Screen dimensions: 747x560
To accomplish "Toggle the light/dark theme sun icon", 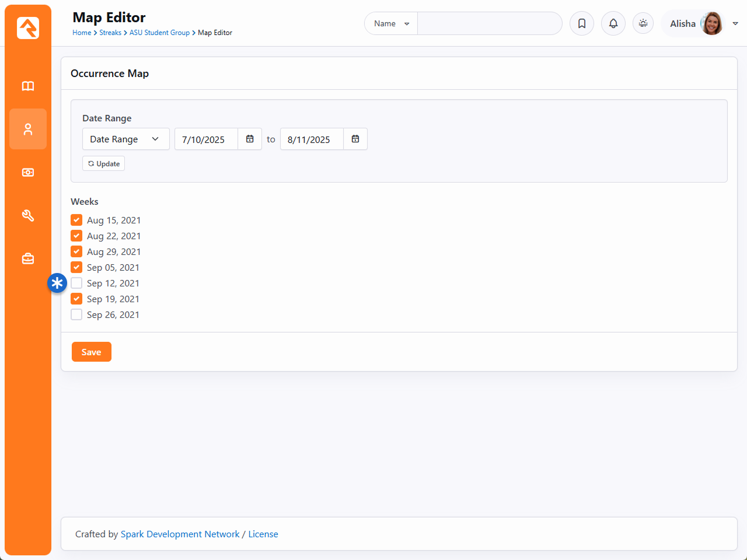I will [x=643, y=23].
